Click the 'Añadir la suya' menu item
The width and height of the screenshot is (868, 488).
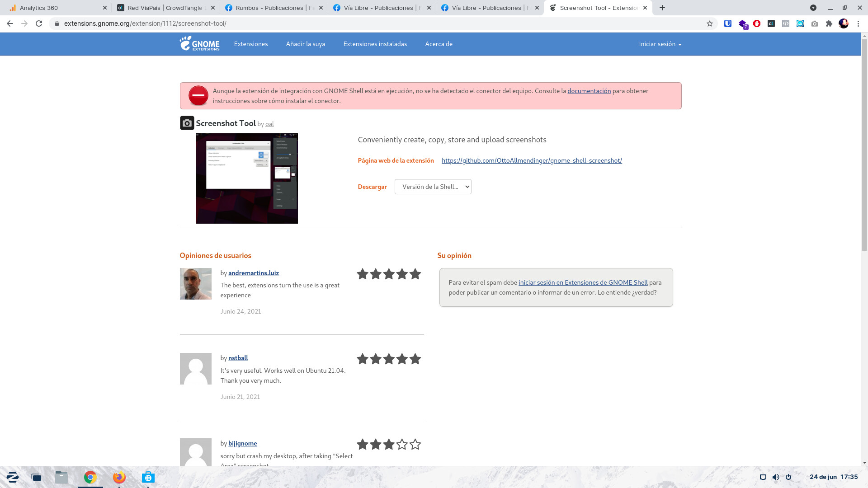(x=306, y=43)
